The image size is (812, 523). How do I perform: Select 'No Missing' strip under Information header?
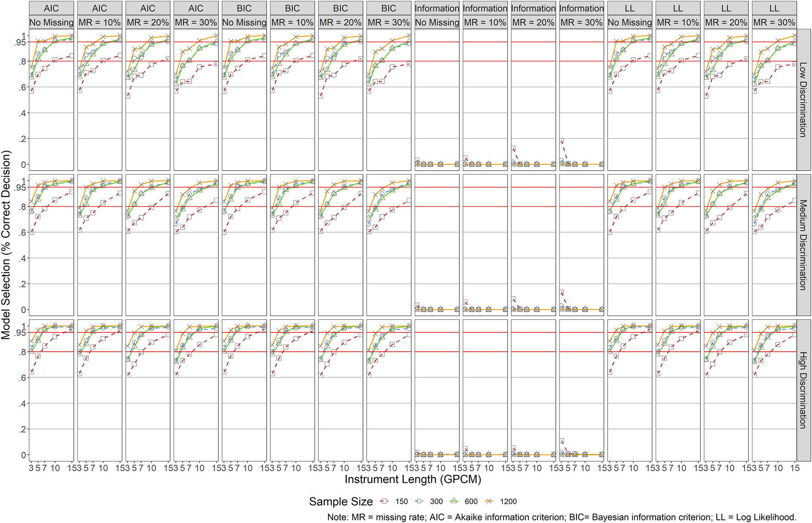coord(437,22)
